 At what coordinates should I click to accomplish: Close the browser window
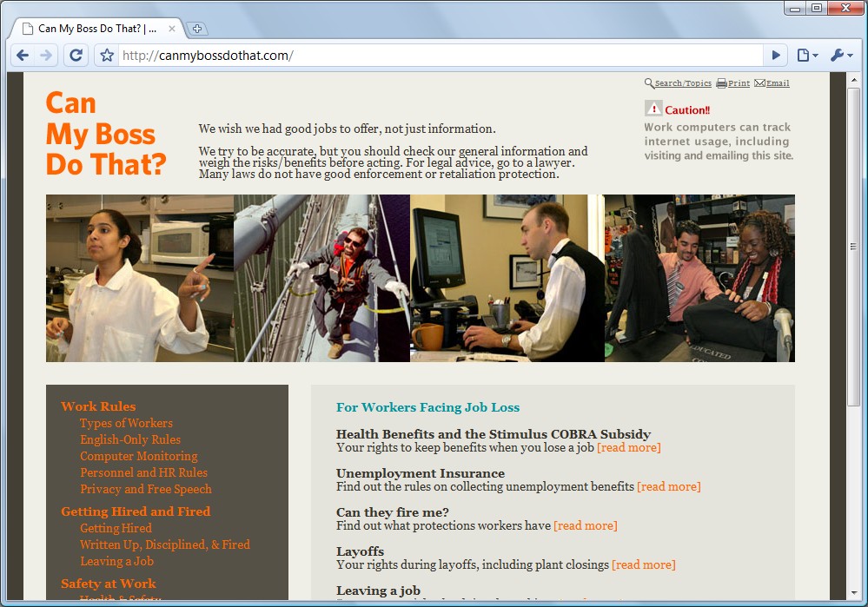[845, 9]
